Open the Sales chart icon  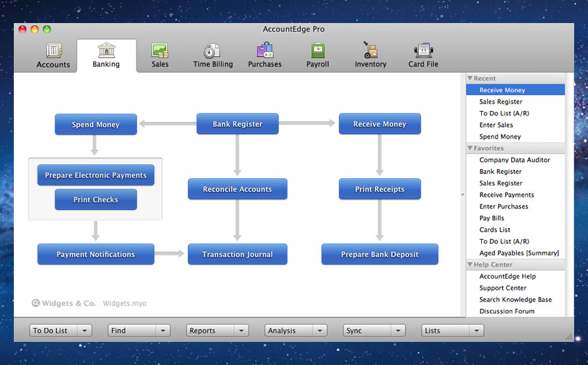[160, 50]
